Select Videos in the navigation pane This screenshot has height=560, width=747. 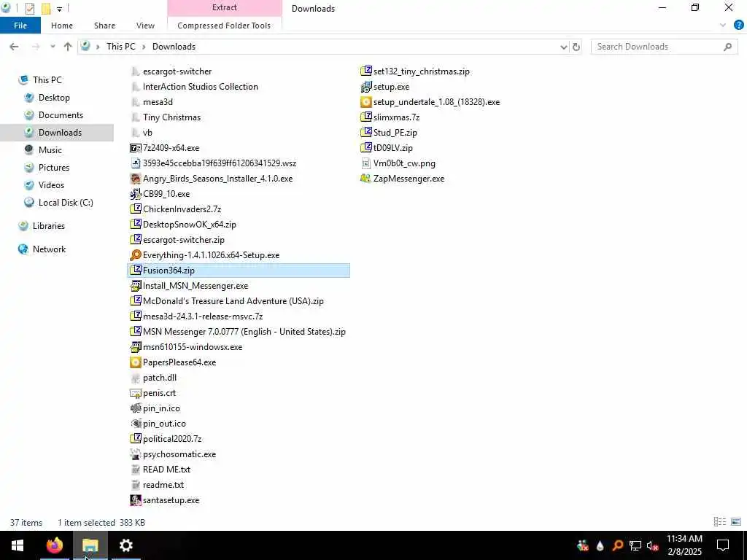[51, 185]
